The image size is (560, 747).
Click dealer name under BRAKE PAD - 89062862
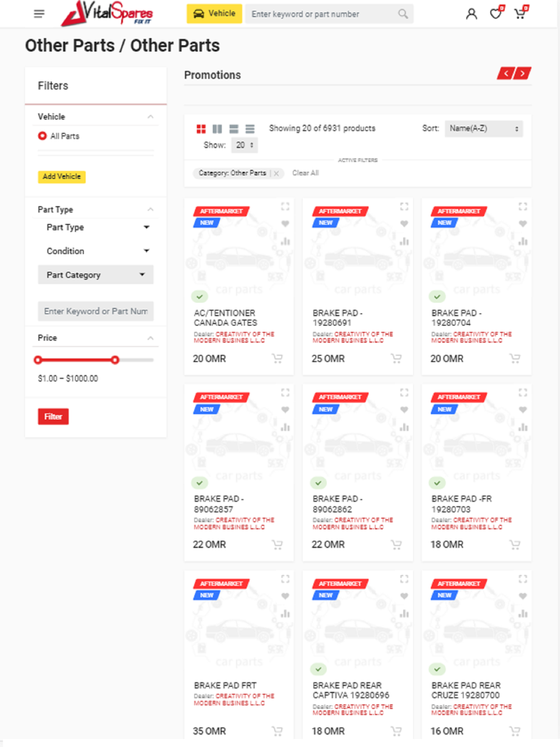coord(353,524)
